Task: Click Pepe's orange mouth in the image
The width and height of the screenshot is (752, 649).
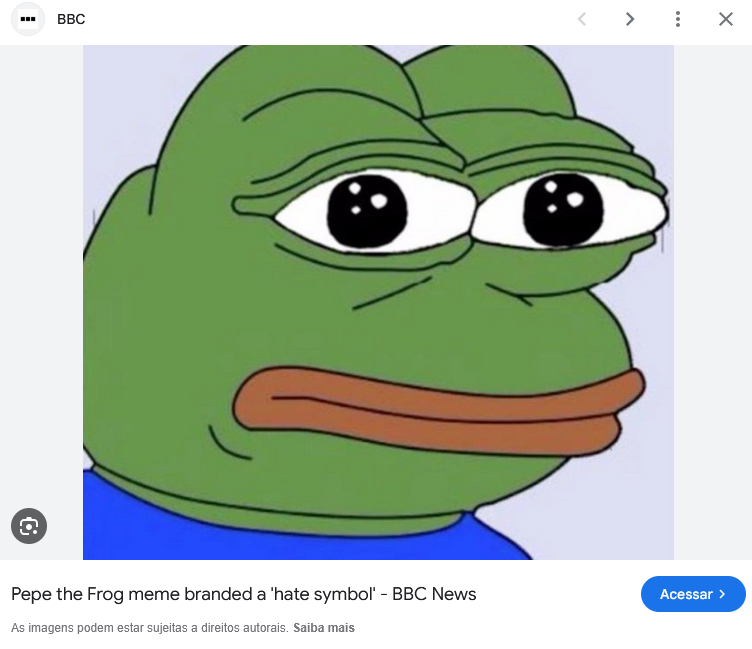Action: (x=439, y=411)
